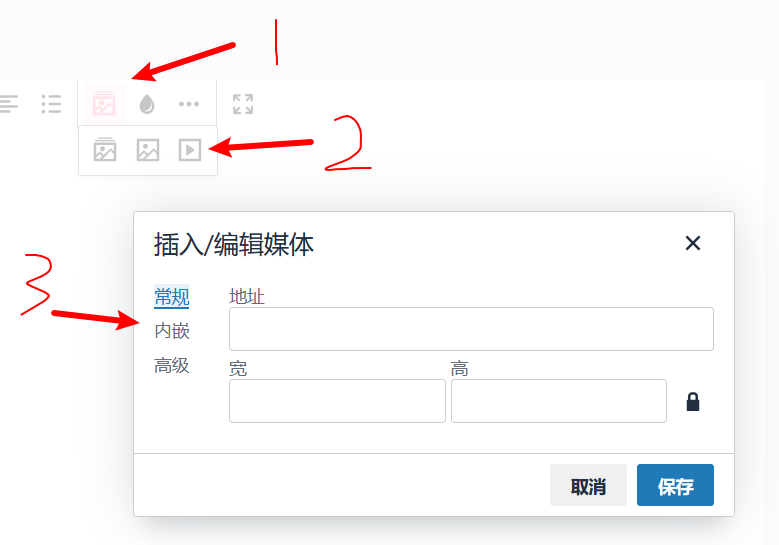Image resolution: width=779 pixels, height=545 pixels.
Task: Click into the 高 height field
Action: [x=558, y=401]
